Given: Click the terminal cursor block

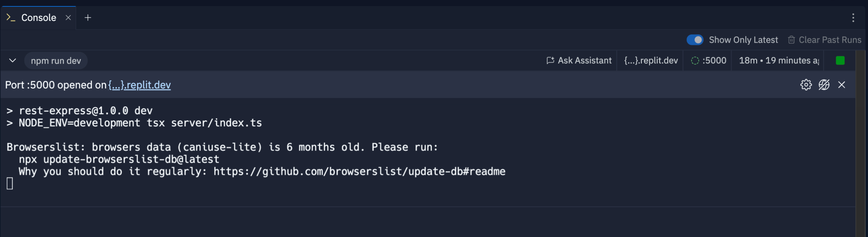Looking at the screenshot, I should click(x=10, y=184).
